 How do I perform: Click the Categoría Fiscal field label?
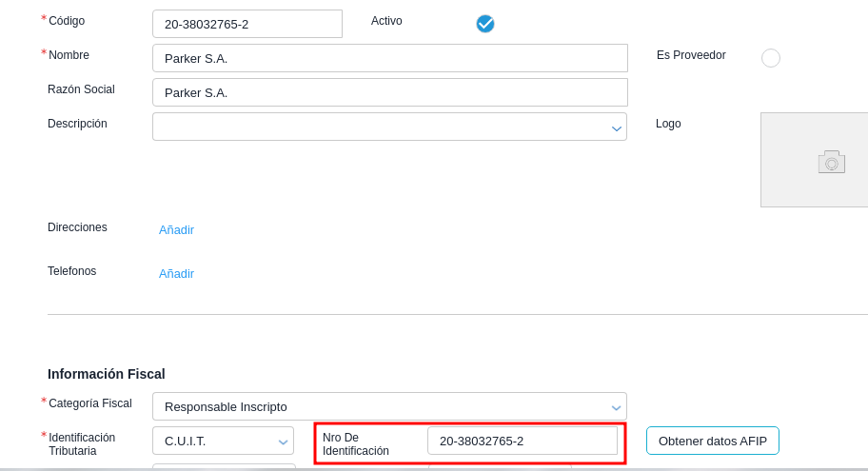pyautogui.click(x=90, y=403)
